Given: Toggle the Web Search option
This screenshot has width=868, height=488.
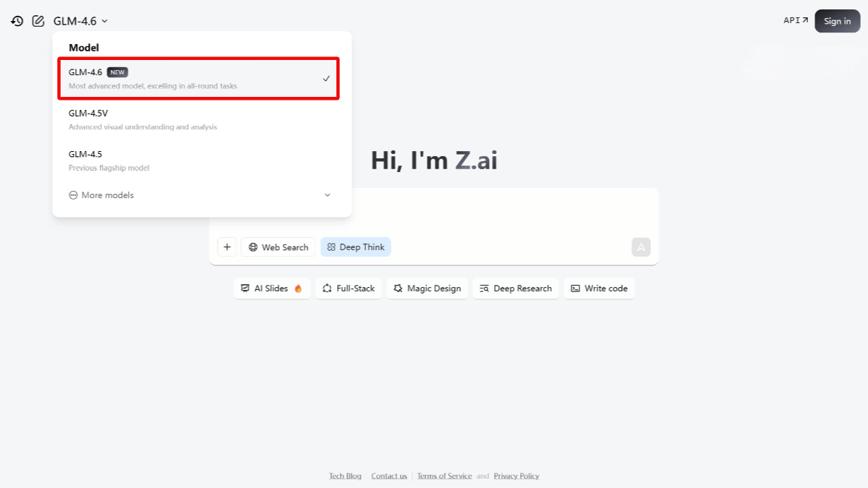Looking at the screenshot, I should point(278,247).
